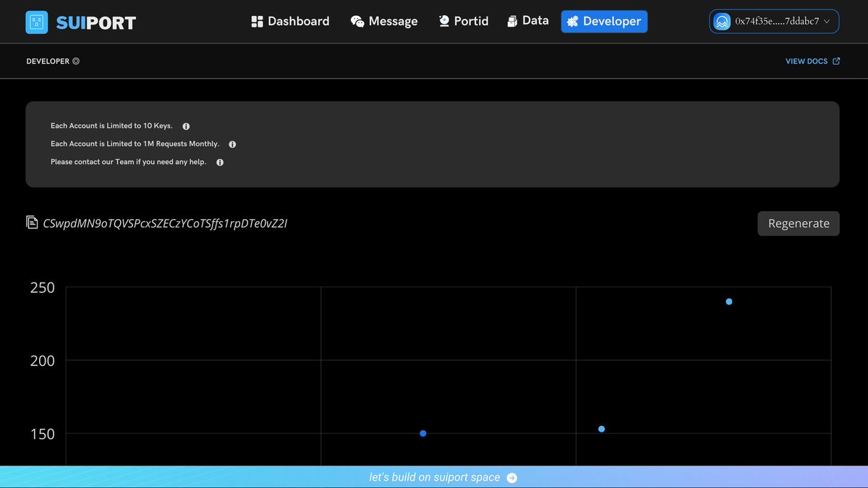
Task: Open the Data tab
Action: point(528,21)
